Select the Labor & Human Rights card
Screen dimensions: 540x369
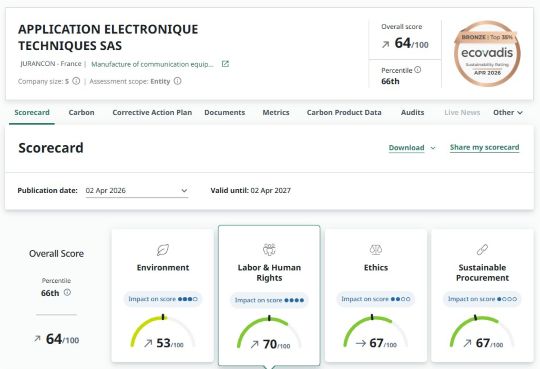[x=269, y=296]
